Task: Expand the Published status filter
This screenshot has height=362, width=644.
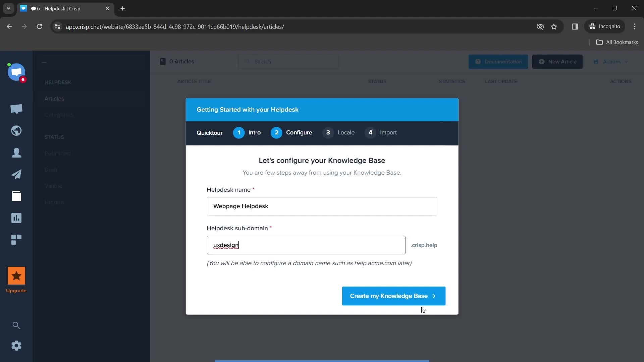Action: click(x=57, y=153)
